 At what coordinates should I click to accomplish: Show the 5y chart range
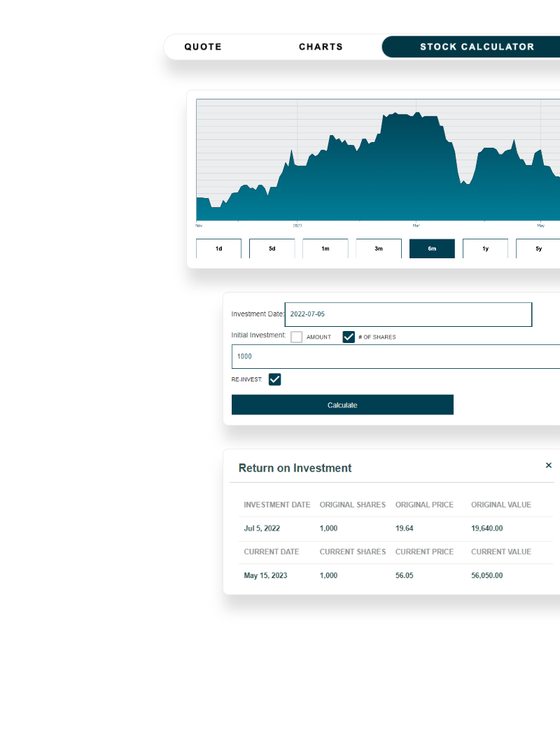click(538, 248)
